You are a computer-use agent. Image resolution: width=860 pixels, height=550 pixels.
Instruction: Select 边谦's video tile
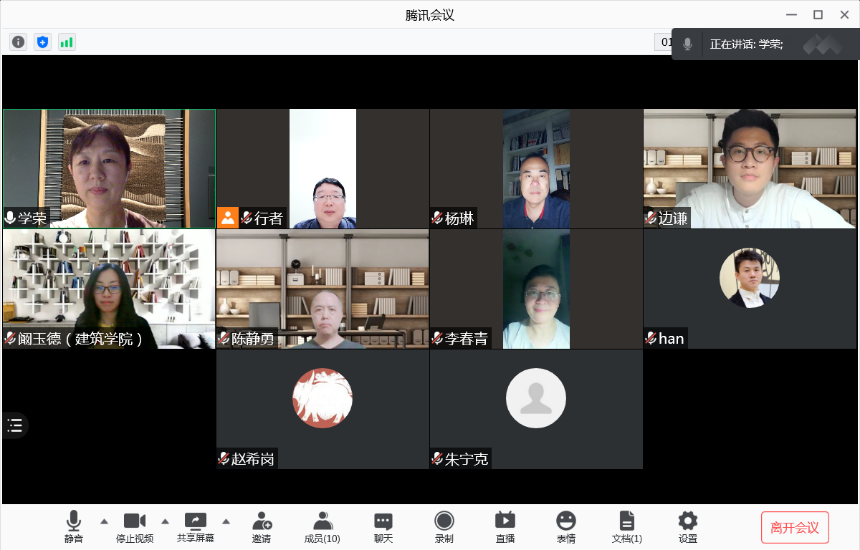[x=749, y=169]
